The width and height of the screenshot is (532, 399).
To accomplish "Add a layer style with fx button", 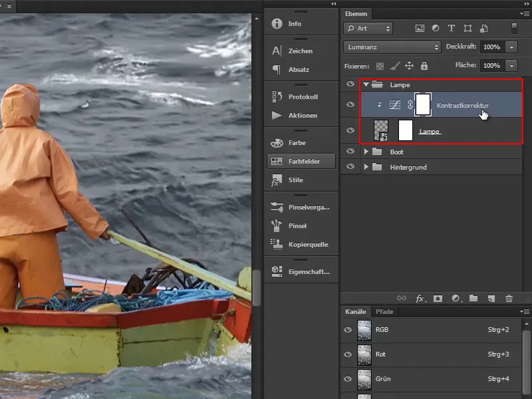I will [x=420, y=298].
